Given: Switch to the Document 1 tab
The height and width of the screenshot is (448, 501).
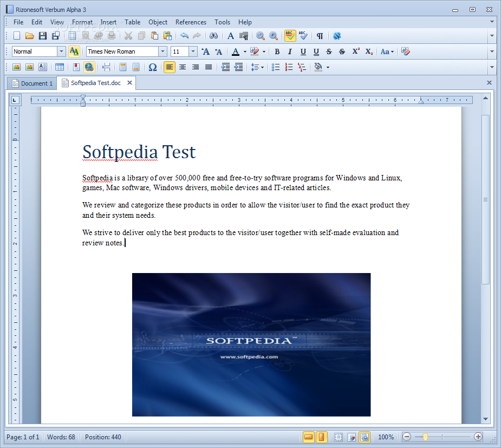Looking at the screenshot, I should pos(32,83).
